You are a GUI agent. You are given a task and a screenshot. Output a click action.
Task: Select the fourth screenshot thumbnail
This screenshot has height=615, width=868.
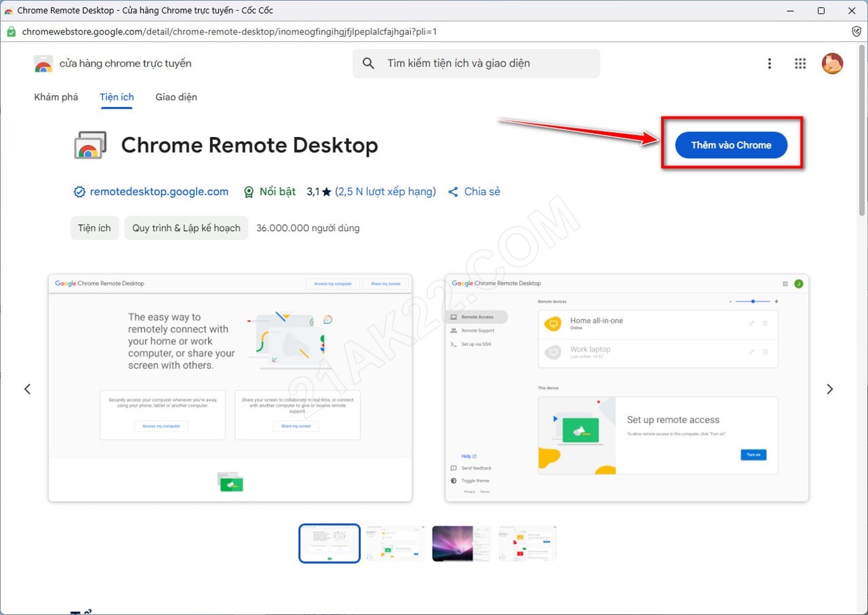click(x=528, y=543)
